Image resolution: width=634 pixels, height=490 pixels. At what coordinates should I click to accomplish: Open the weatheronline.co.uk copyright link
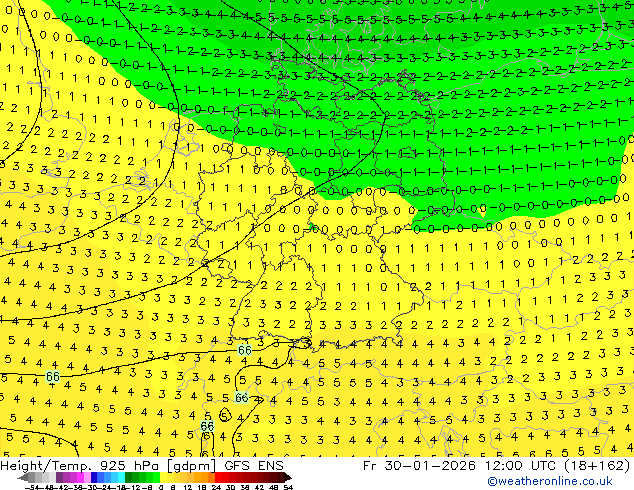pos(550,481)
